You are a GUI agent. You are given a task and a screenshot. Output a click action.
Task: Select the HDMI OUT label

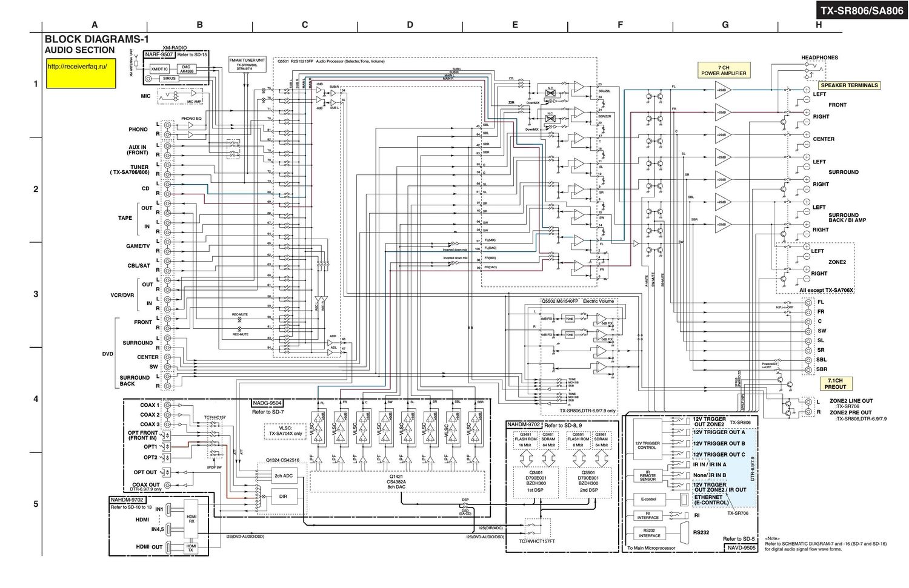(x=149, y=546)
